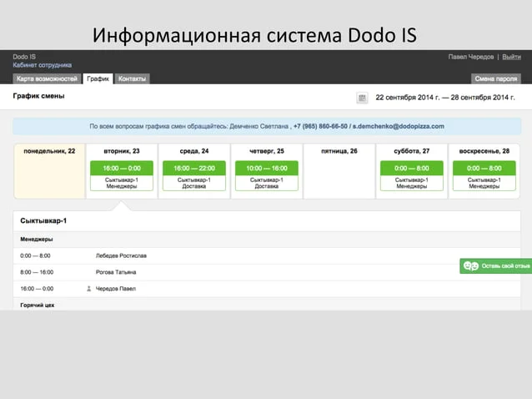
Task: Click the Смена пароля button
Action: coord(495,78)
